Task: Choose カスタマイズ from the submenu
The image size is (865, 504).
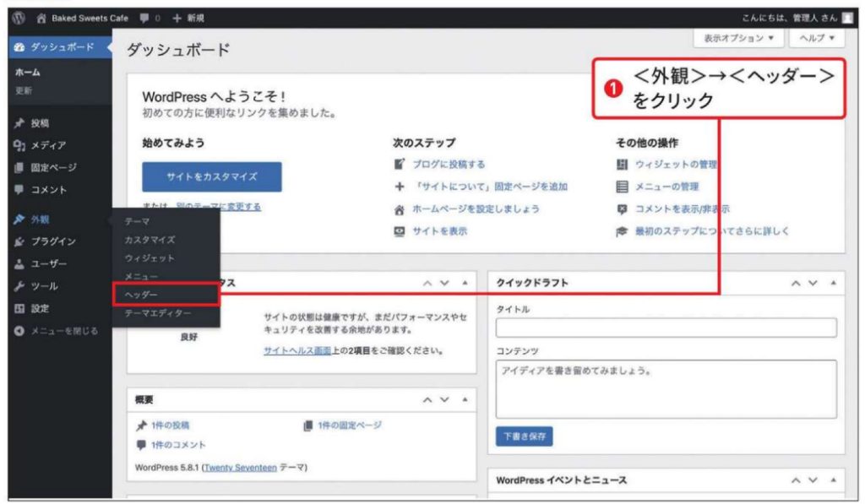Action: pyautogui.click(x=150, y=240)
